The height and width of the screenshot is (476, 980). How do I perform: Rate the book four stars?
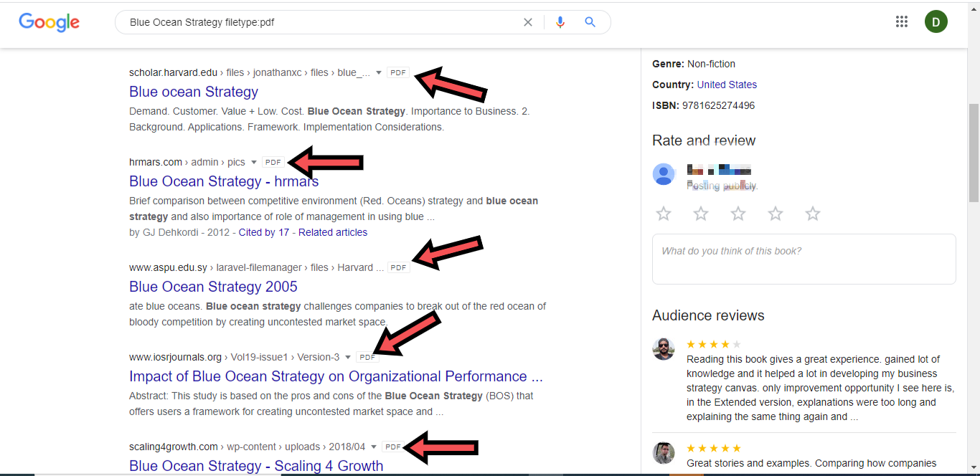[776, 214]
